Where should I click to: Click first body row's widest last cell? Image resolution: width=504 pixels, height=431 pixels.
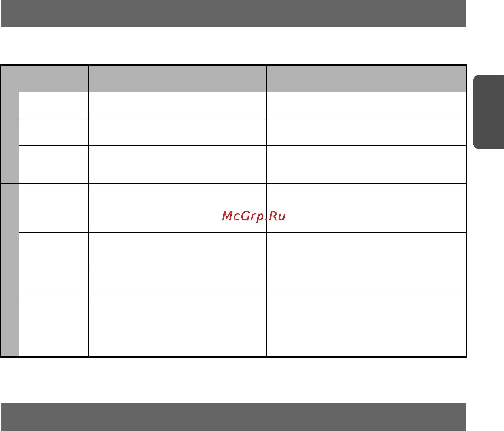pos(366,105)
